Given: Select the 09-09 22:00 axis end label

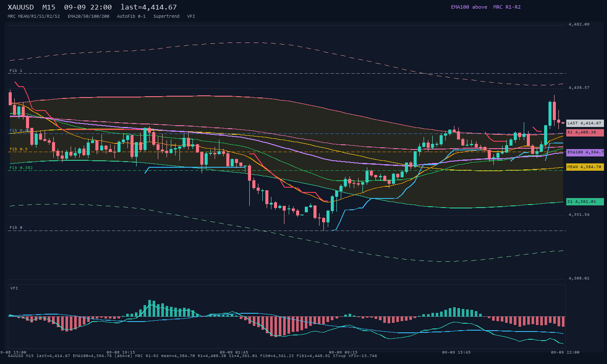Looking at the screenshot, I should pos(565,352).
